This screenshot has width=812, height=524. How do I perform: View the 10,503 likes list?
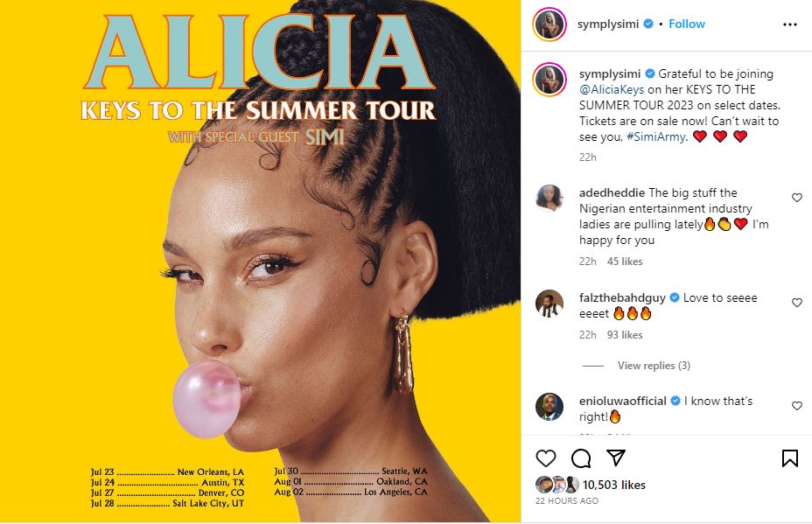[x=613, y=486]
